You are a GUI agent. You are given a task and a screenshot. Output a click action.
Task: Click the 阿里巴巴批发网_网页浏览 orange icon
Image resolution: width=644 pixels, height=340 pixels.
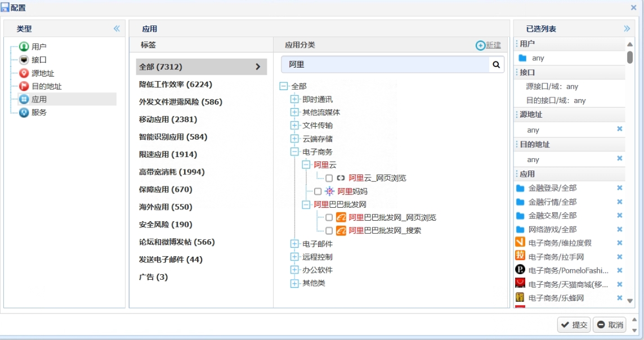[341, 217]
